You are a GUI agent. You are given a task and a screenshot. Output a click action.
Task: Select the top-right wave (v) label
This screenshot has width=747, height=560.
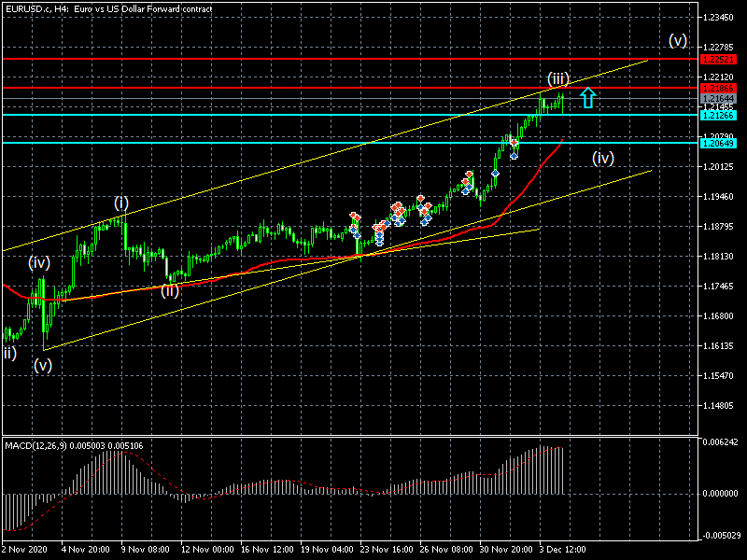pos(677,41)
